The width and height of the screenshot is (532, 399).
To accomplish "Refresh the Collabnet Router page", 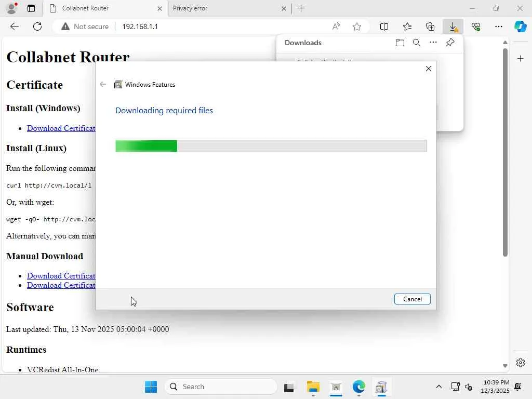I will pyautogui.click(x=37, y=26).
